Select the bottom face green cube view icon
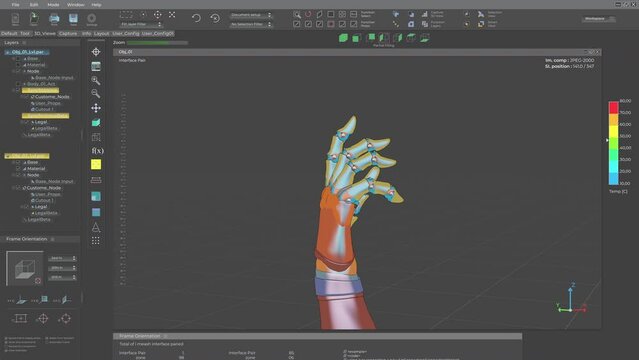Screen dimensions: 639x360 425,38
